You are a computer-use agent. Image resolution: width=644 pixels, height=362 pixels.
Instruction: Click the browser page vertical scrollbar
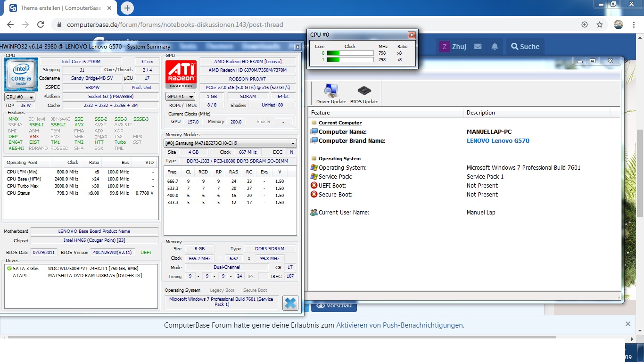(x=640, y=174)
